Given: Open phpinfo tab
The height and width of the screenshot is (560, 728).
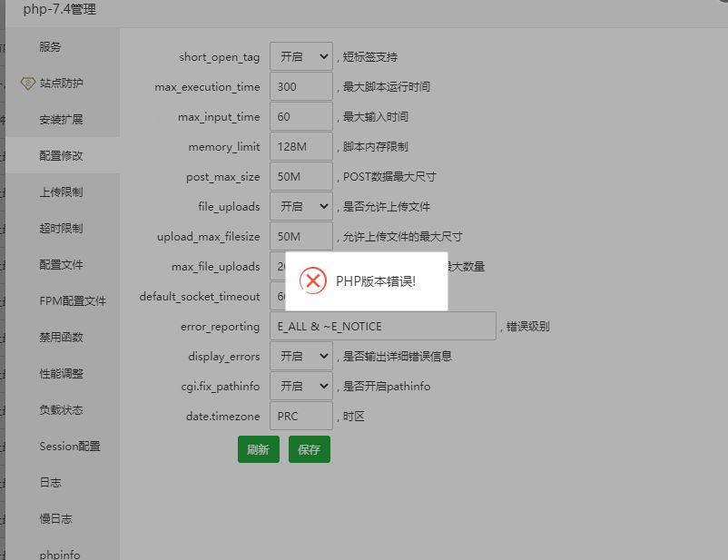Looking at the screenshot, I should coord(60,555).
